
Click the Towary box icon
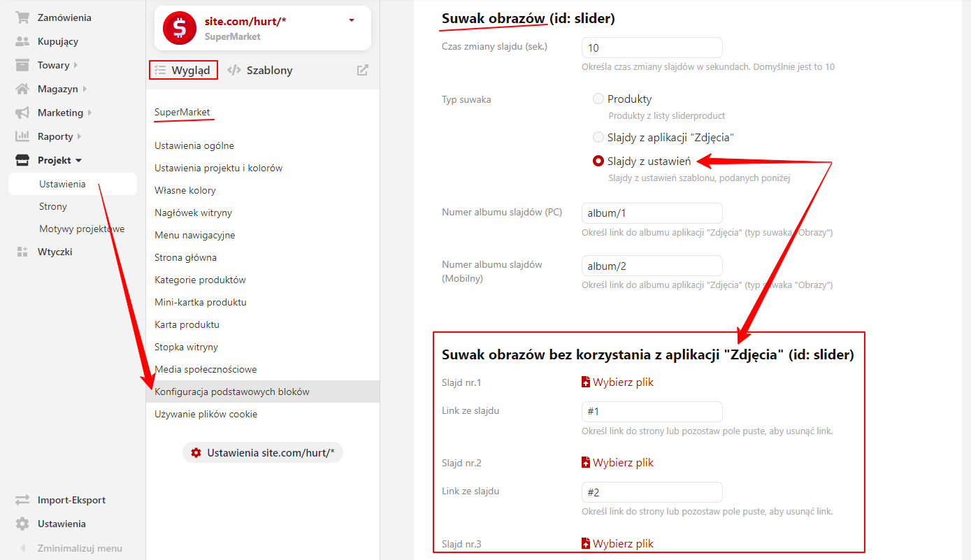point(22,65)
